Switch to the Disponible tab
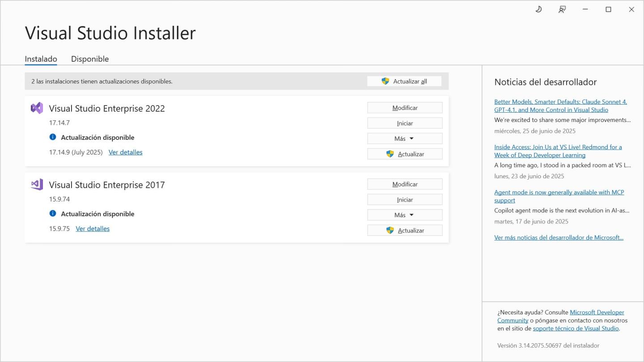This screenshot has width=644, height=362. tap(90, 59)
